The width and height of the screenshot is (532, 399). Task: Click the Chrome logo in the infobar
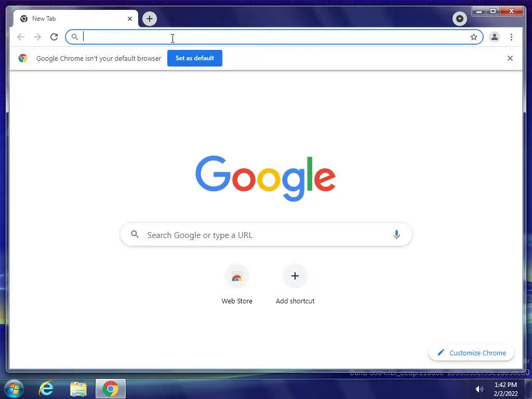(x=23, y=58)
